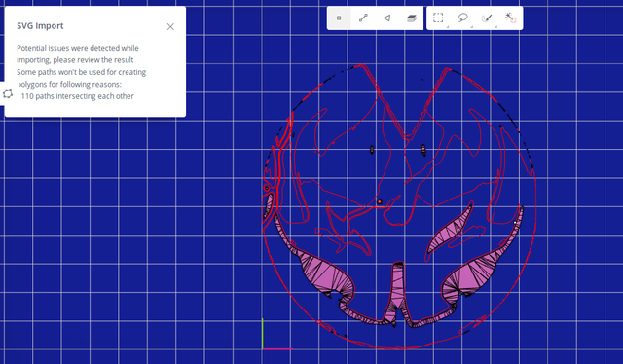Image resolution: width=623 pixels, height=364 pixels.
Task: Select the vertex selection mode icon
Action: tap(339, 18)
